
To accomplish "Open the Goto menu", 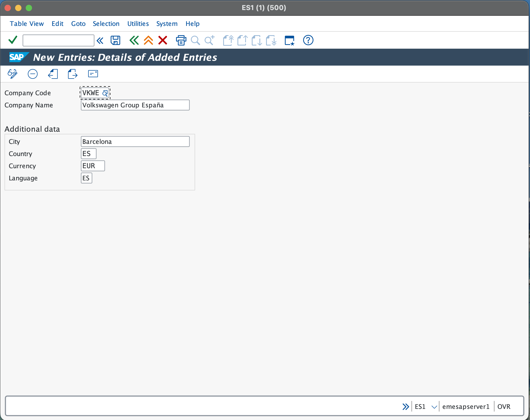I will pos(78,24).
